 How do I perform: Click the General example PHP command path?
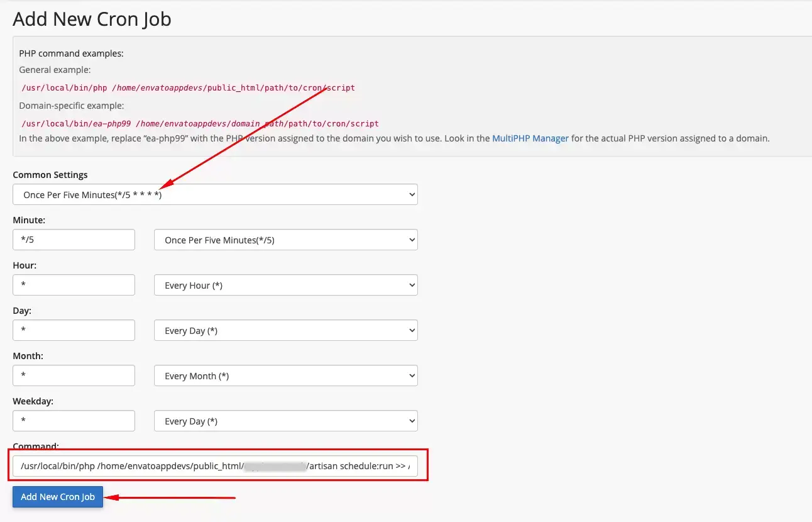click(x=188, y=88)
